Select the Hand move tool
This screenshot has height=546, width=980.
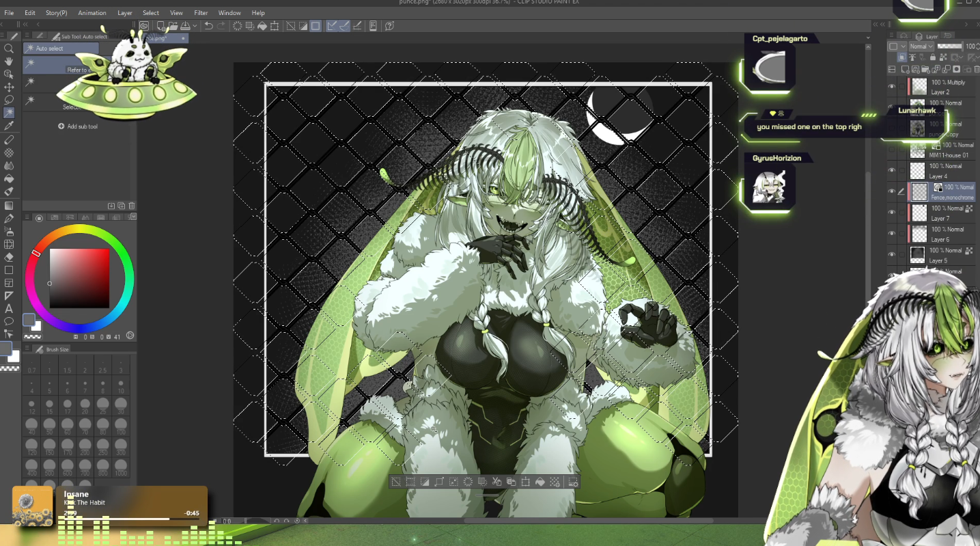coord(9,62)
